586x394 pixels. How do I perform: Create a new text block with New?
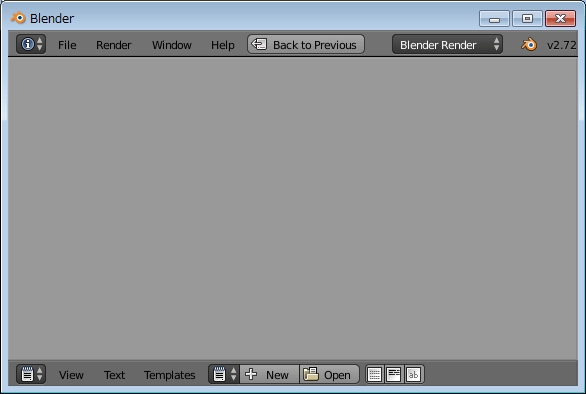[269, 374]
